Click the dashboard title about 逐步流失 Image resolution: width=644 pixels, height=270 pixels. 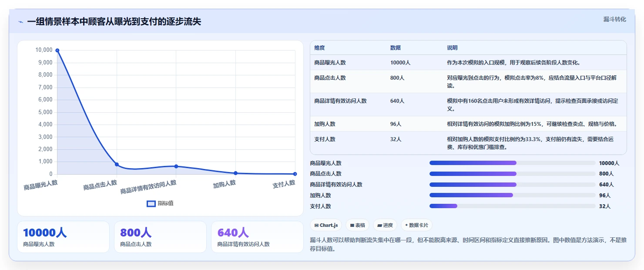[114, 22]
